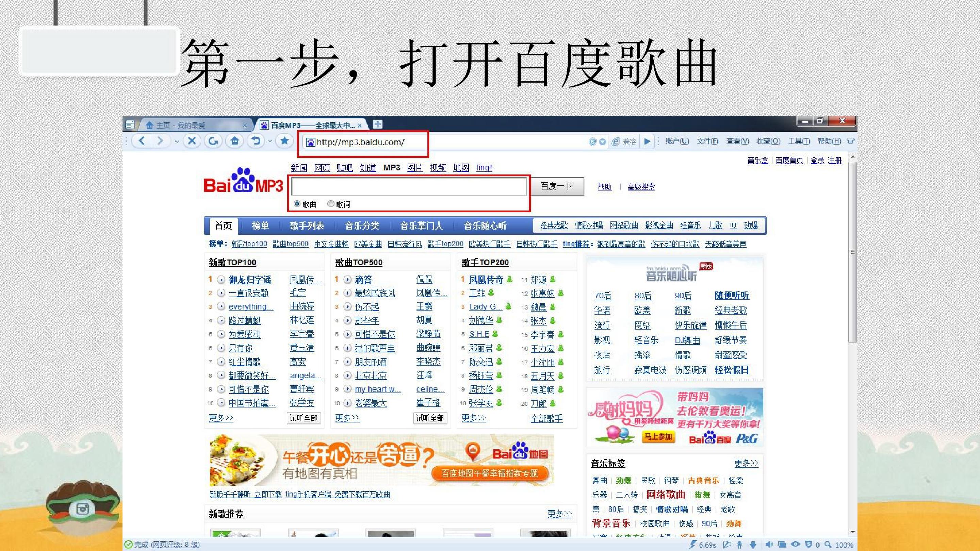Open the address bar security dropdown

[603, 142]
